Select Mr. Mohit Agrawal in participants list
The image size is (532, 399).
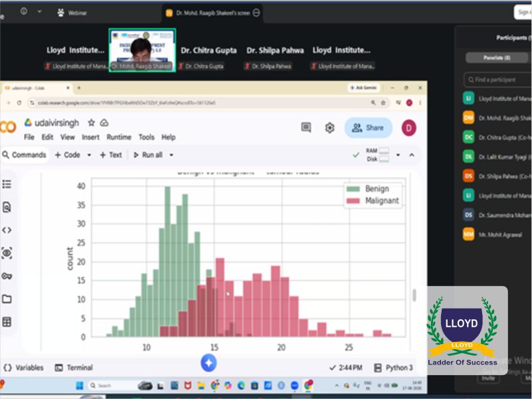pyautogui.click(x=497, y=234)
